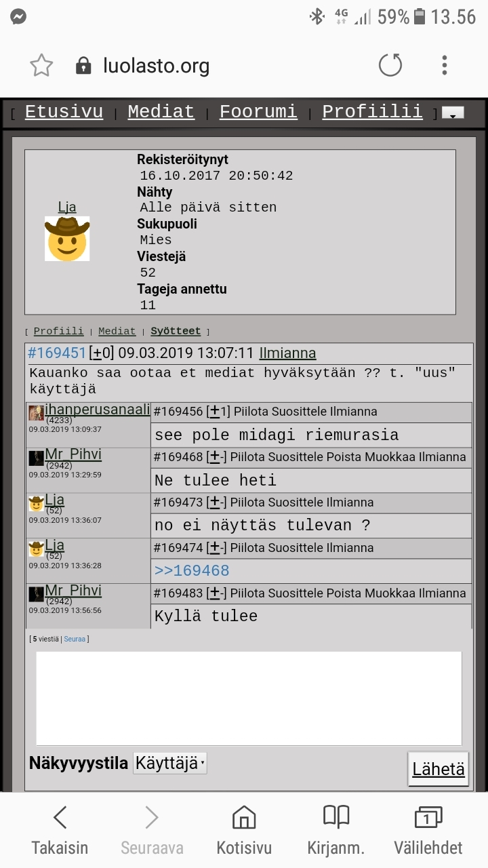Reload the page with refresh icon
Image resolution: width=488 pixels, height=868 pixels.
[x=390, y=65]
